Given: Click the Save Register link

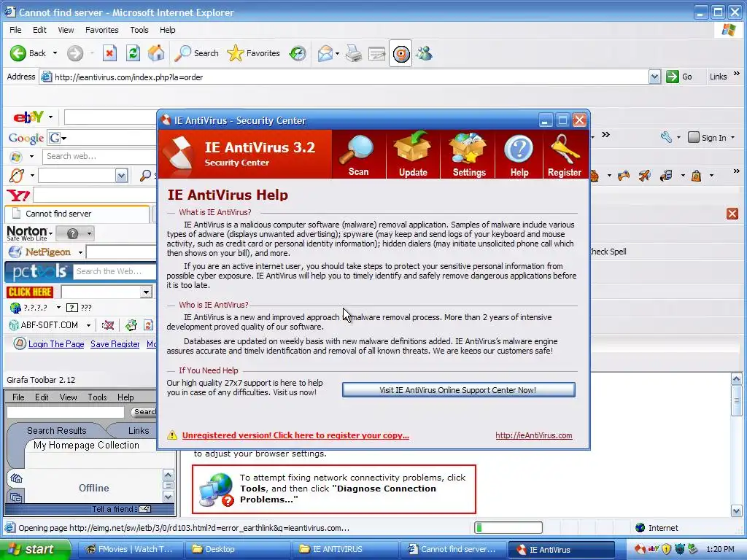Looking at the screenshot, I should (115, 344).
